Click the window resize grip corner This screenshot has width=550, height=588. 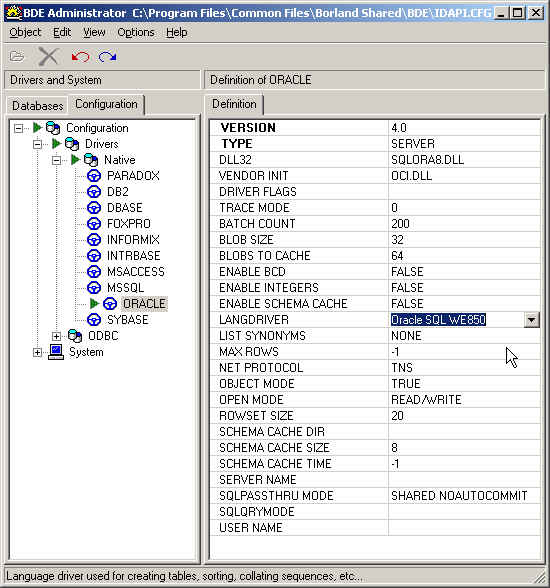coord(540,578)
